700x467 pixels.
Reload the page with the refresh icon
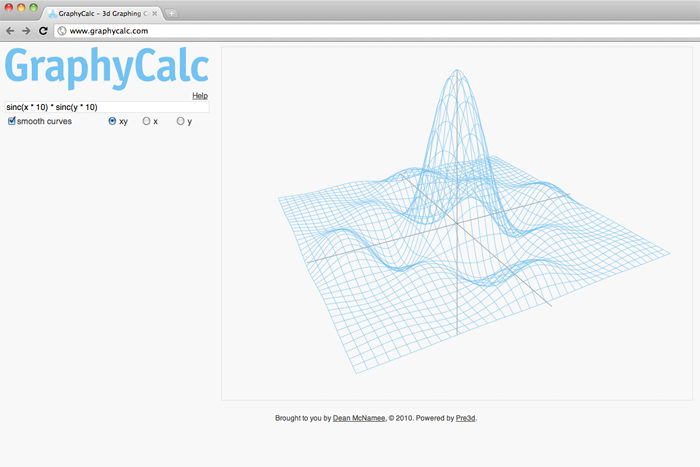(43, 31)
